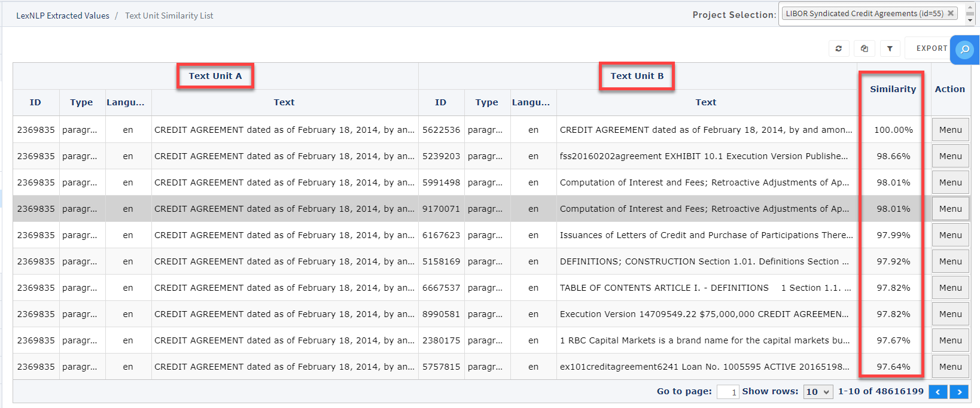Open LexNLP Extracted Values breadcrumb link
The width and height of the screenshot is (980, 408).
point(63,16)
